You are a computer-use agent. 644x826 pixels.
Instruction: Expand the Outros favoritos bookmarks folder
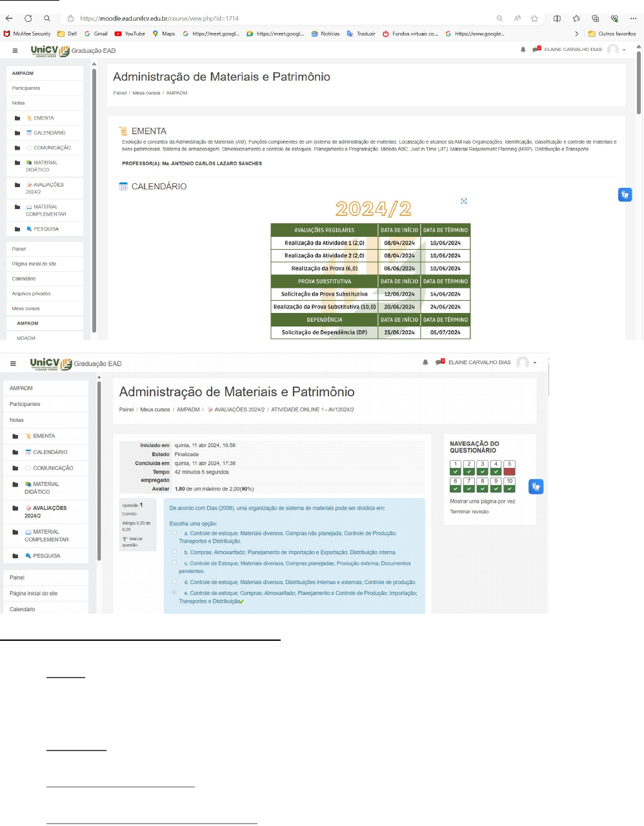click(x=612, y=34)
